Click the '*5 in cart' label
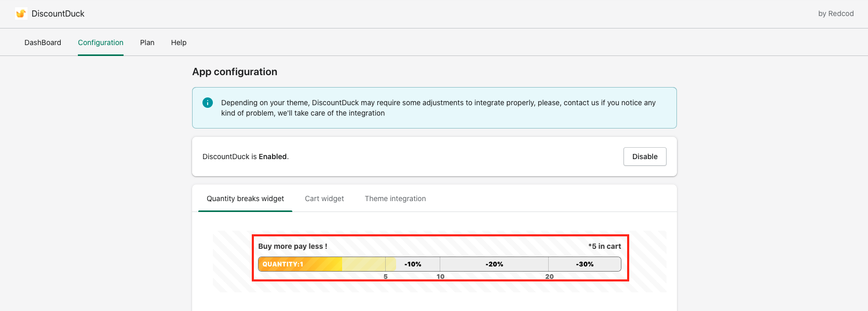Viewport: 868px width, 311px height. (604, 246)
